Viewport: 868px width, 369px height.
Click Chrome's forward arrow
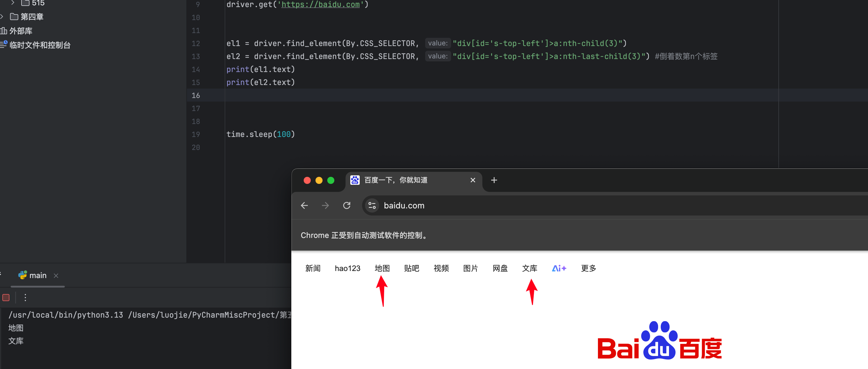[x=325, y=205]
